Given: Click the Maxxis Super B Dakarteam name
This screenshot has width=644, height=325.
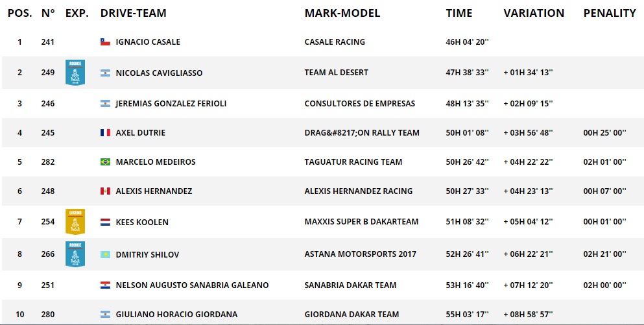Looking at the screenshot, I should [x=361, y=223].
